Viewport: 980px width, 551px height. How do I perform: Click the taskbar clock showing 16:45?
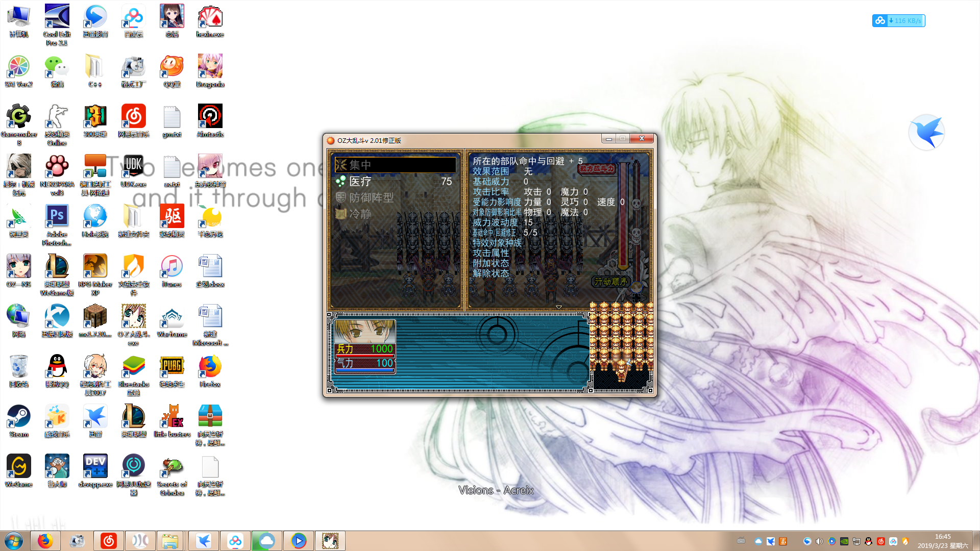coord(943,541)
